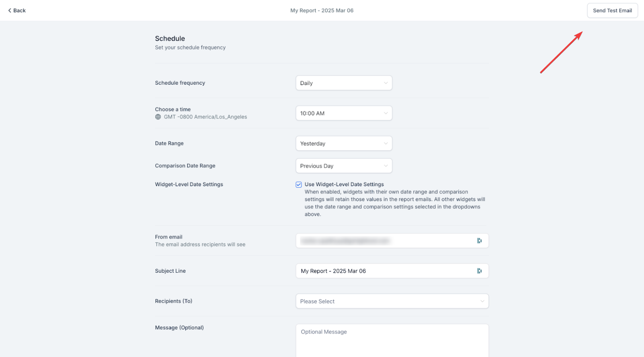The height and width of the screenshot is (357, 644).
Task: Go back using the Back link
Action: pyautogui.click(x=19, y=10)
